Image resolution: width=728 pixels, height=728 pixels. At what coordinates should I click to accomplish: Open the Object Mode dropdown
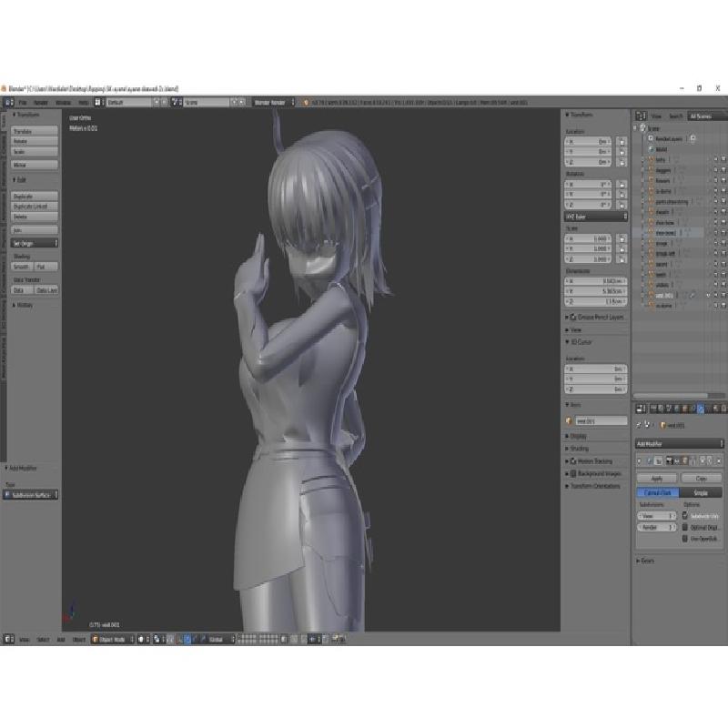click(112, 640)
